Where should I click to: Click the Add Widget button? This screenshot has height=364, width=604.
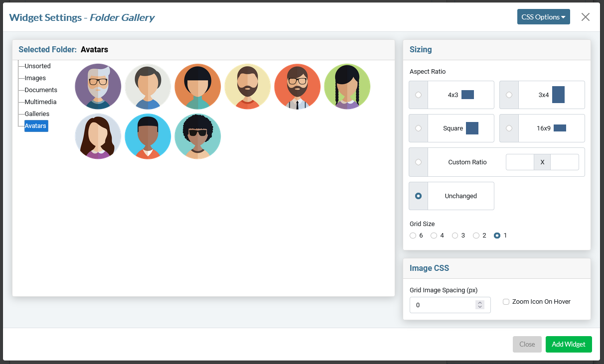(569, 344)
